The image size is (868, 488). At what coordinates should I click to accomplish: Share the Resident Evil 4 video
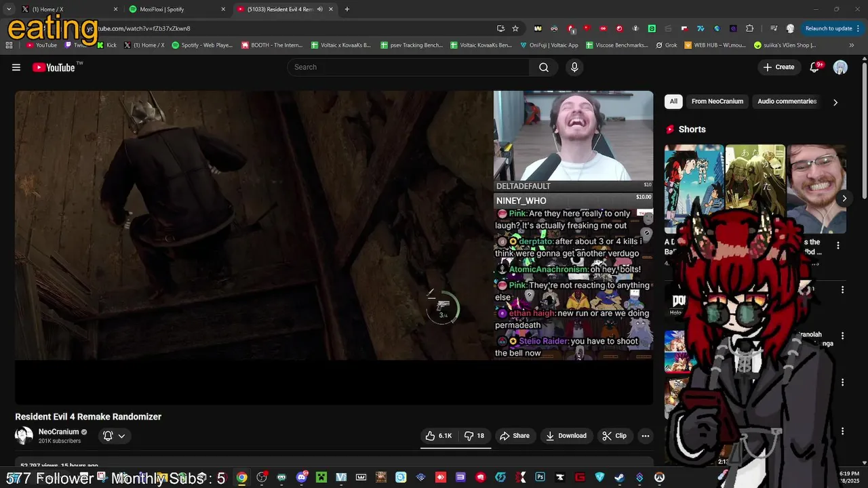click(x=515, y=436)
